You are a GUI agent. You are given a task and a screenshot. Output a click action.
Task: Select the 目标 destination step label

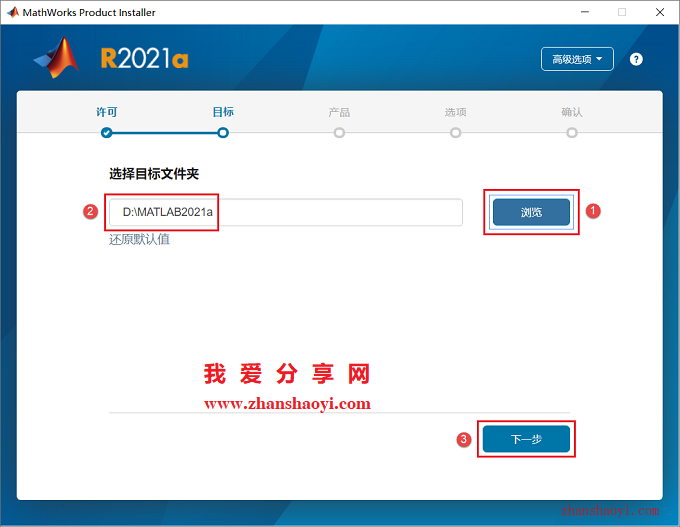(x=223, y=112)
